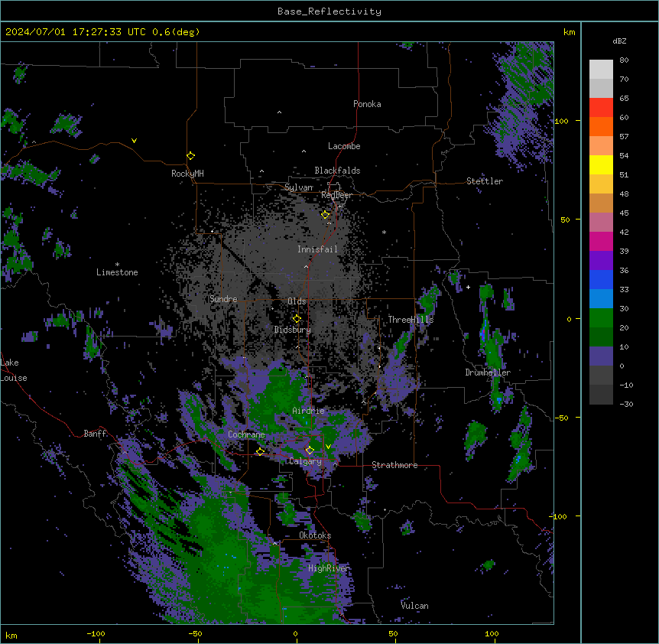Pick the indigo 0-10 dBZ legend color

pyautogui.click(x=601, y=356)
